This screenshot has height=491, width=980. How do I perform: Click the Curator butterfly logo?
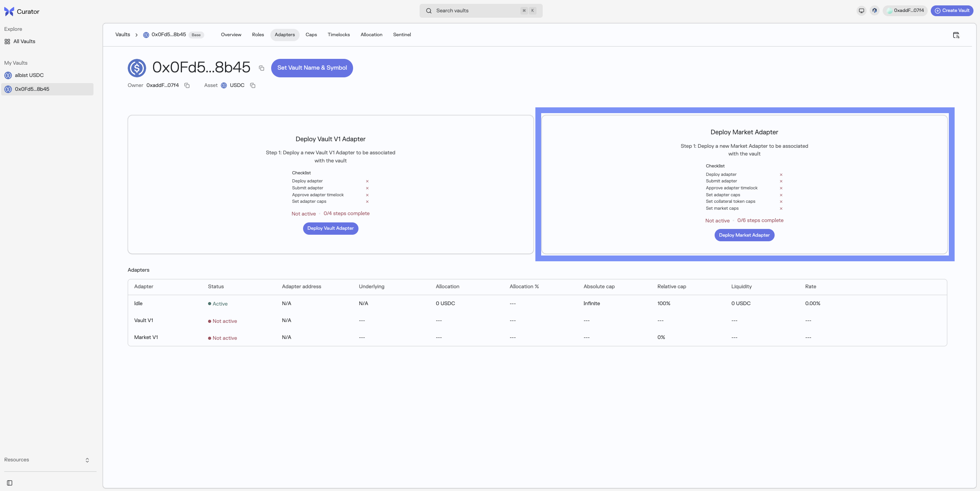(9, 12)
